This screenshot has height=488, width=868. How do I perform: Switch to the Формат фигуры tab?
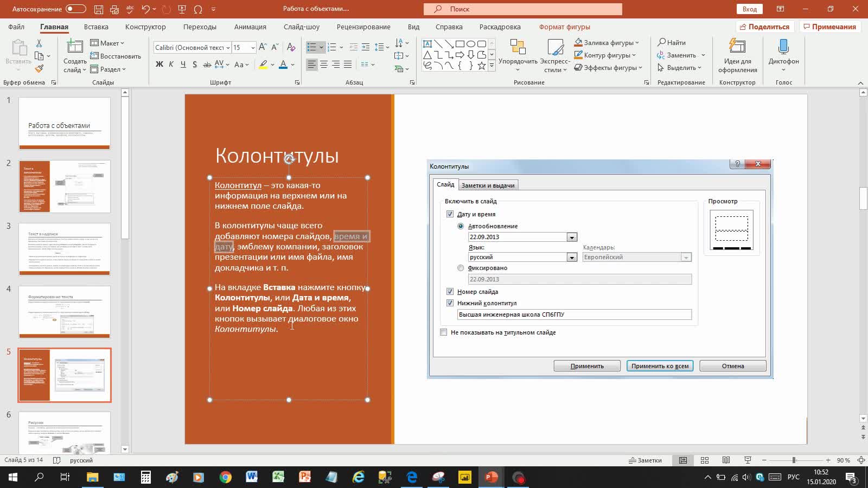click(x=564, y=27)
